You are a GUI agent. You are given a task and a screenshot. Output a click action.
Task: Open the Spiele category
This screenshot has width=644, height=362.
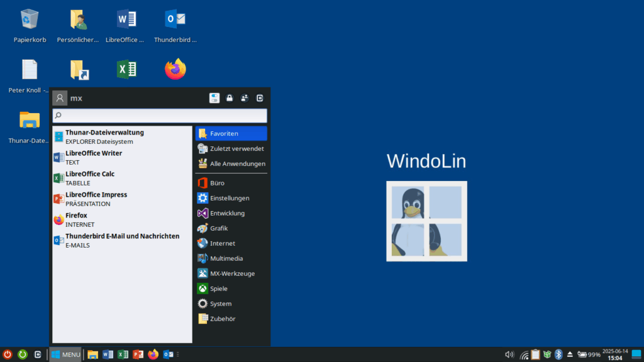pyautogui.click(x=231, y=289)
